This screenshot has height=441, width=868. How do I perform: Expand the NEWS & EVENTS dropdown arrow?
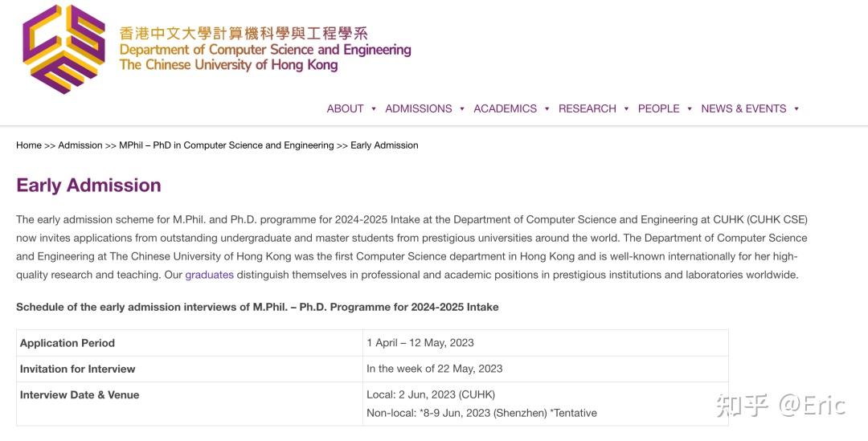796,109
